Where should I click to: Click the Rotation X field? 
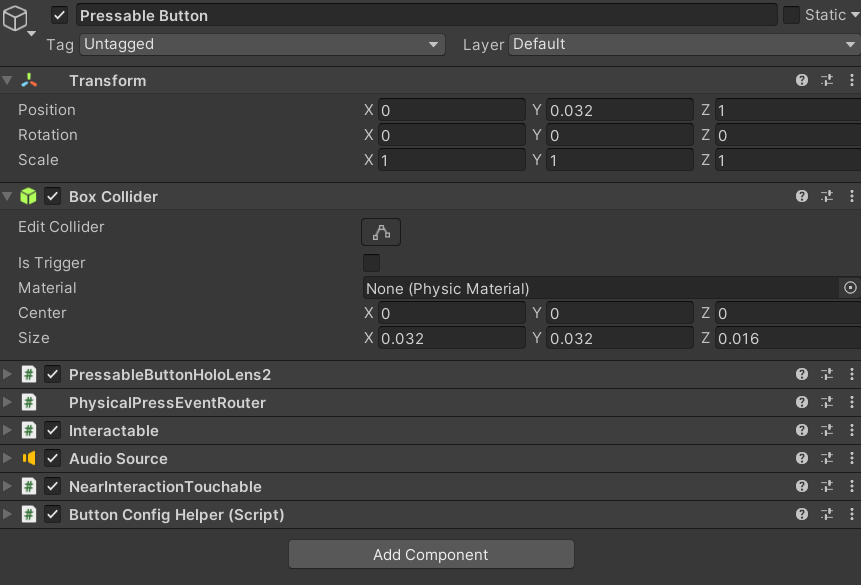(x=451, y=135)
